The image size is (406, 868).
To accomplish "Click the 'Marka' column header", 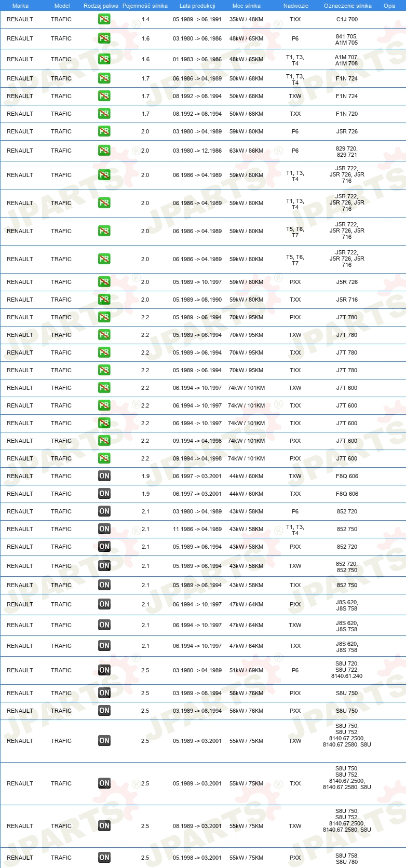I will click(20, 6).
